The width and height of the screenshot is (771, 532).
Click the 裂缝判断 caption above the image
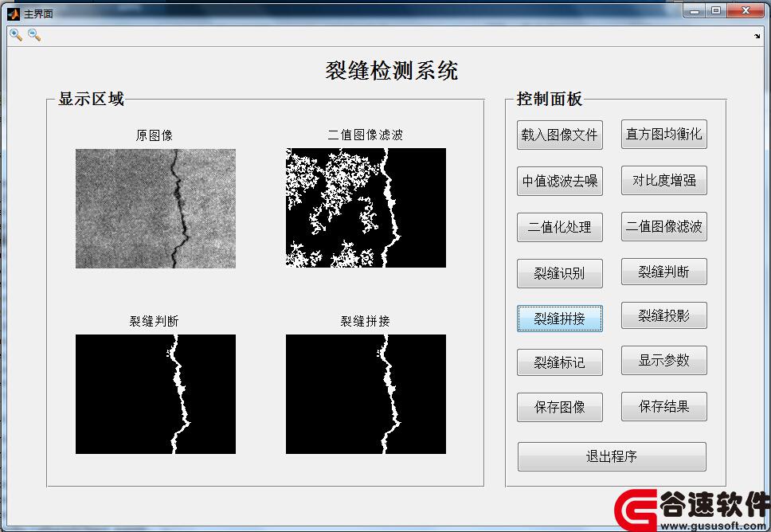coord(154,321)
